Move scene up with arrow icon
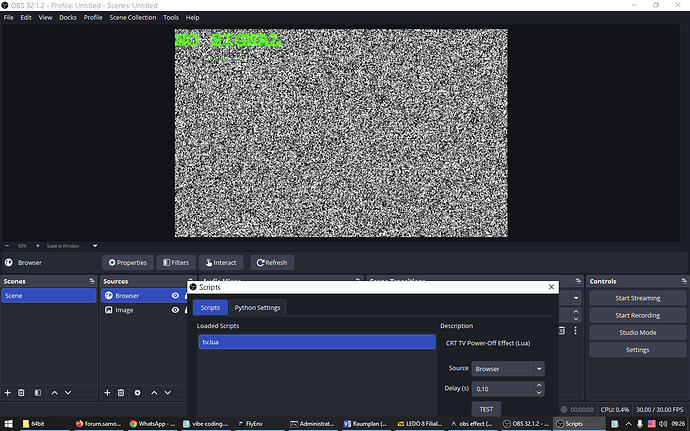Viewport: 690px width, 431px height. (55, 393)
